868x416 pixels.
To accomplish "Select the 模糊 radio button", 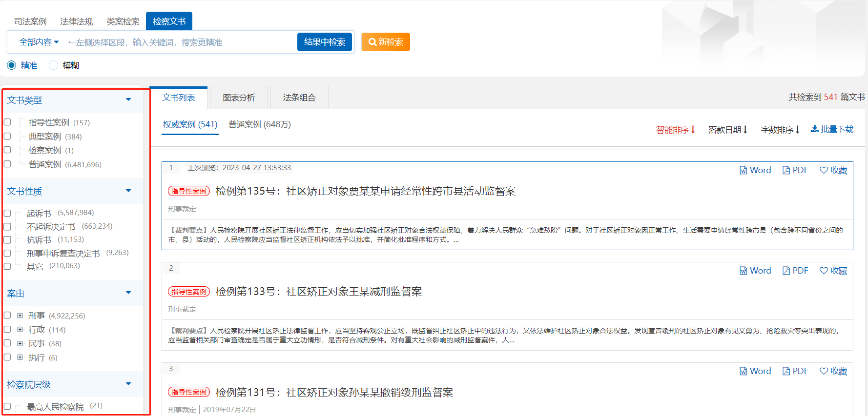I will pos(54,65).
